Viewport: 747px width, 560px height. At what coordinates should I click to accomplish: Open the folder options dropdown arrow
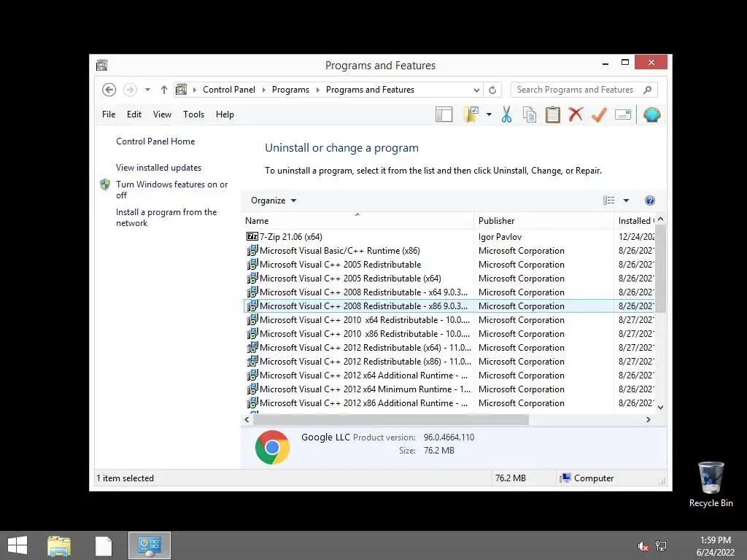coord(489,114)
